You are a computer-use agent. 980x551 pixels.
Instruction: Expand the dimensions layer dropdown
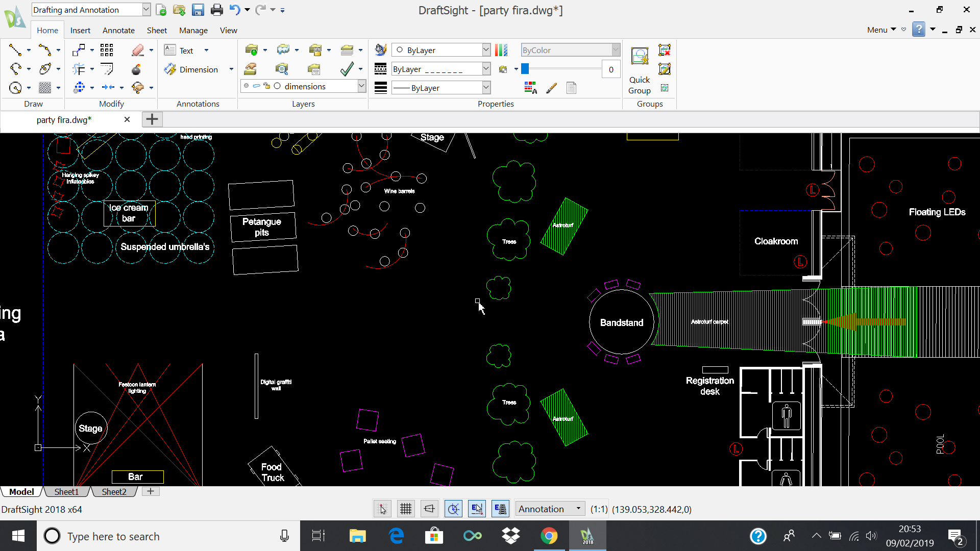tap(361, 86)
